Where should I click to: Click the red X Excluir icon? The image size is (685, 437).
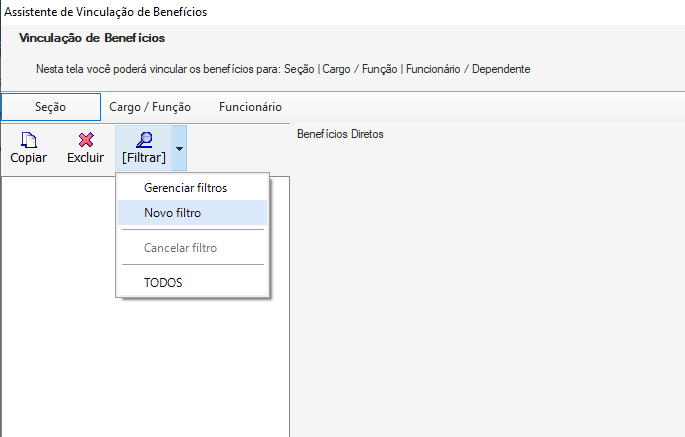coord(85,141)
